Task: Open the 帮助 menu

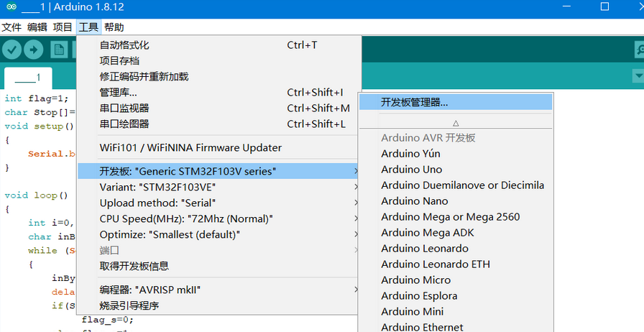Action: click(114, 27)
